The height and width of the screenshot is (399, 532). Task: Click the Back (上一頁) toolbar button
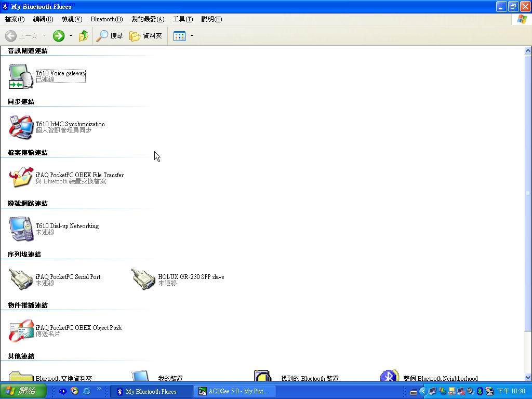pyautogui.click(x=21, y=36)
